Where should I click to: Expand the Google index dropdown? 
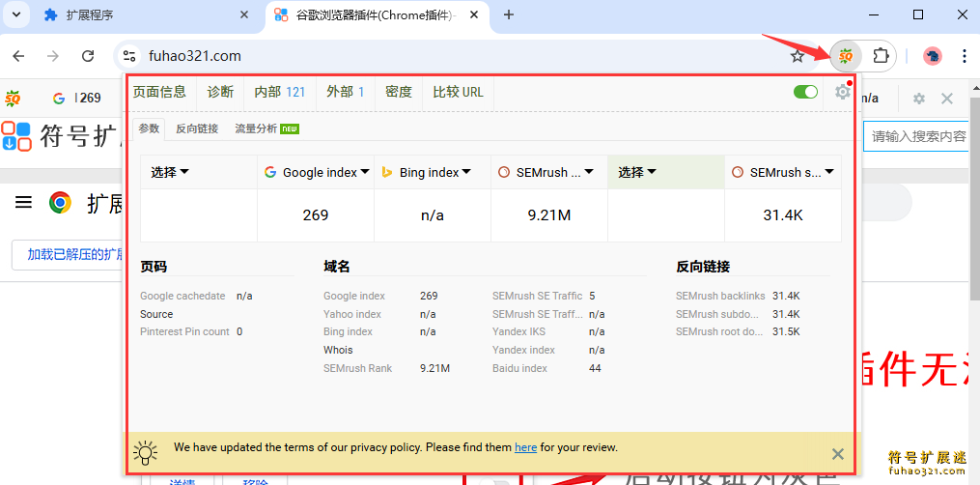(318, 173)
